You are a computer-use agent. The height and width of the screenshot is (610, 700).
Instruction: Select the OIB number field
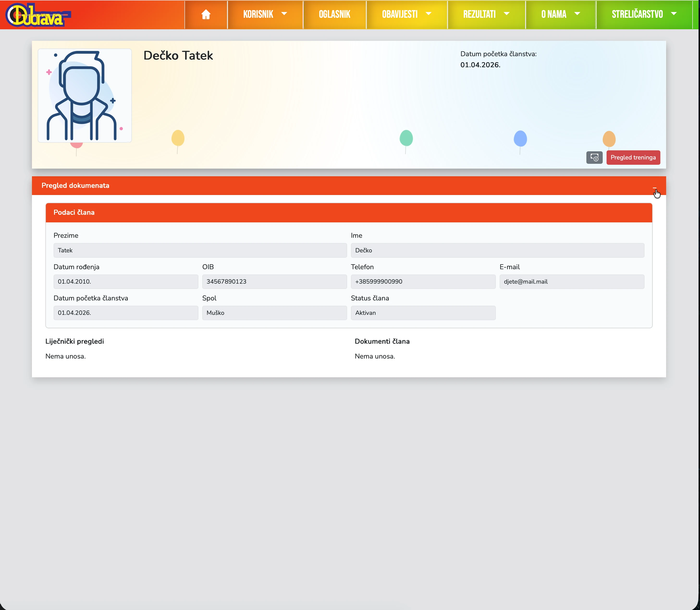point(274,281)
